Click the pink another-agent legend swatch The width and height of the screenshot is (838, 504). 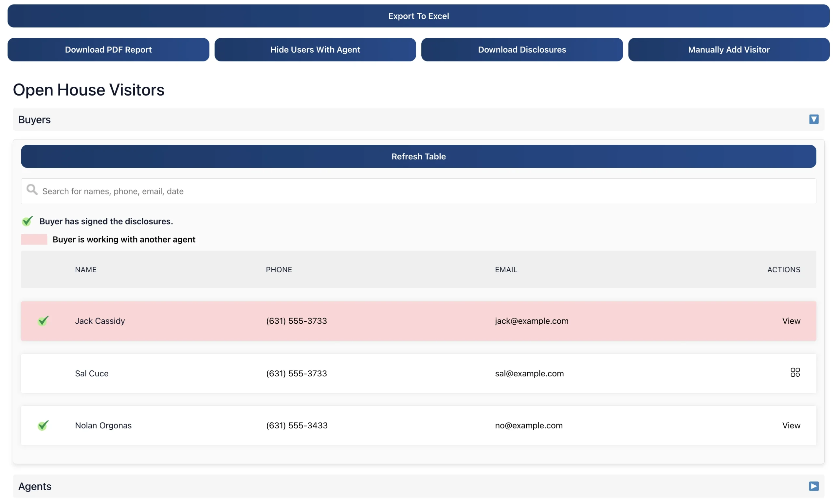[x=34, y=240]
